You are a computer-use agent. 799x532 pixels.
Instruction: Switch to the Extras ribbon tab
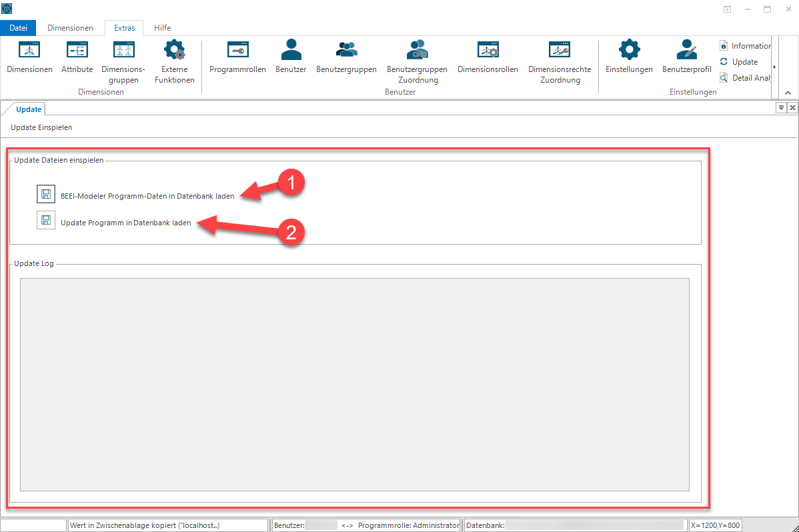124,28
